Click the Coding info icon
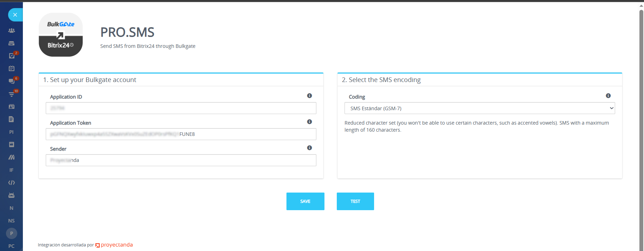This screenshot has height=251, width=644. [608, 96]
